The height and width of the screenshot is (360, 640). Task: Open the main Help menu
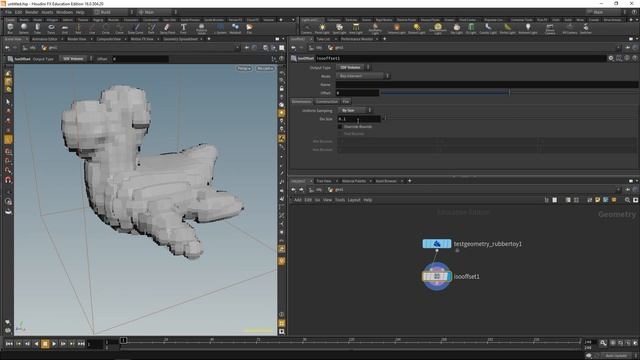(80, 12)
